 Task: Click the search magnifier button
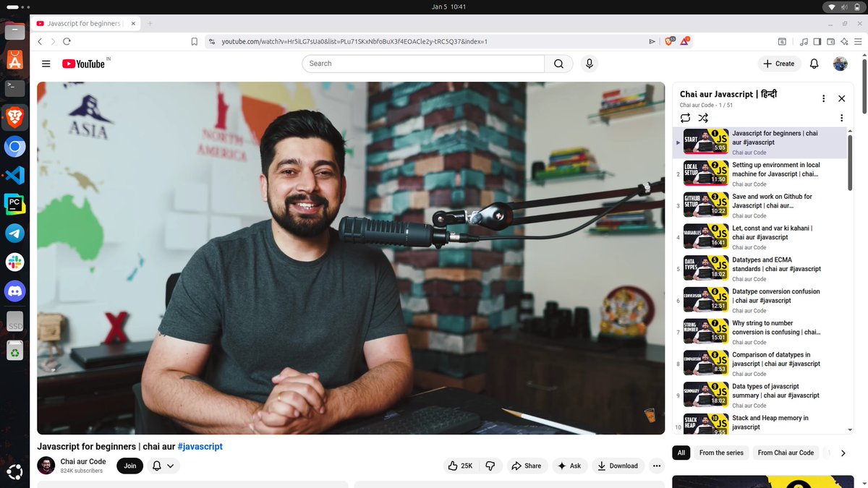click(558, 64)
